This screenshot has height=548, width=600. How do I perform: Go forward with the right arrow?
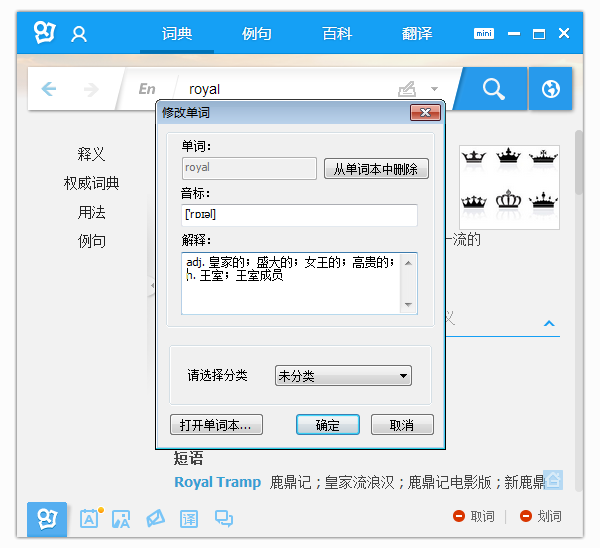click(x=91, y=90)
